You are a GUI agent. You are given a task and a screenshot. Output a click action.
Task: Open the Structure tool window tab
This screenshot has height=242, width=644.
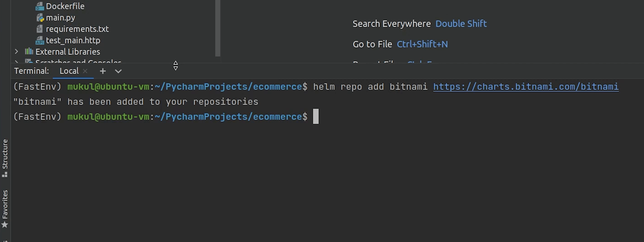(x=5, y=158)
